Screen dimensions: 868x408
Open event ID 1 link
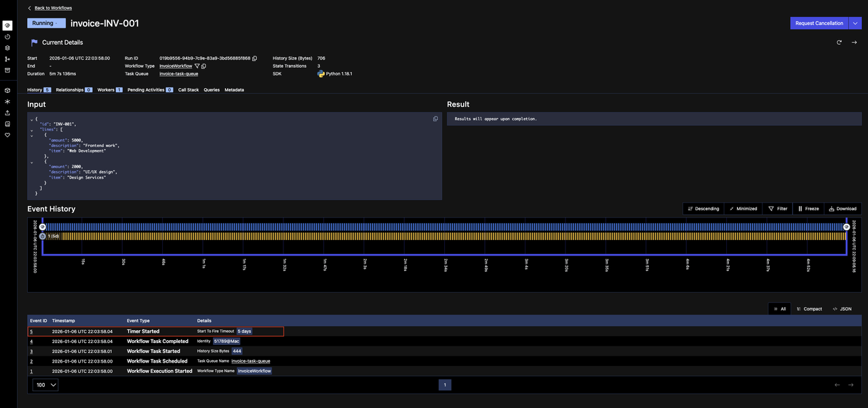click(31, 371)
